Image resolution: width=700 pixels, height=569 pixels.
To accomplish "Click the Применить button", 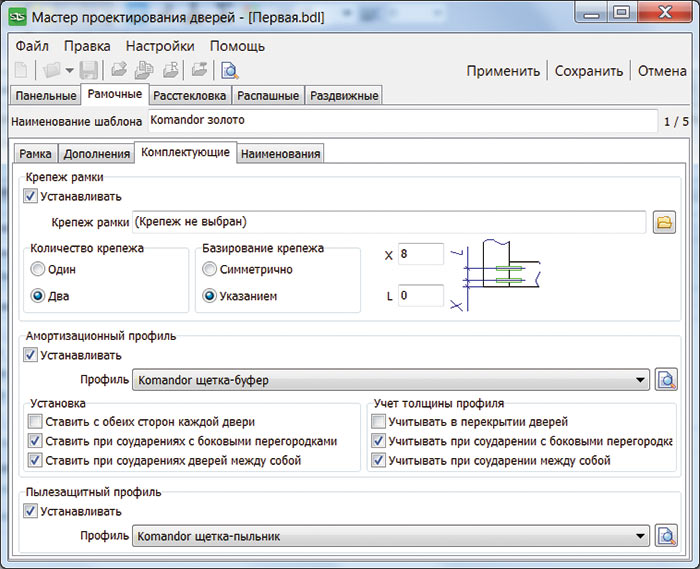I will (x=503, y=71).
